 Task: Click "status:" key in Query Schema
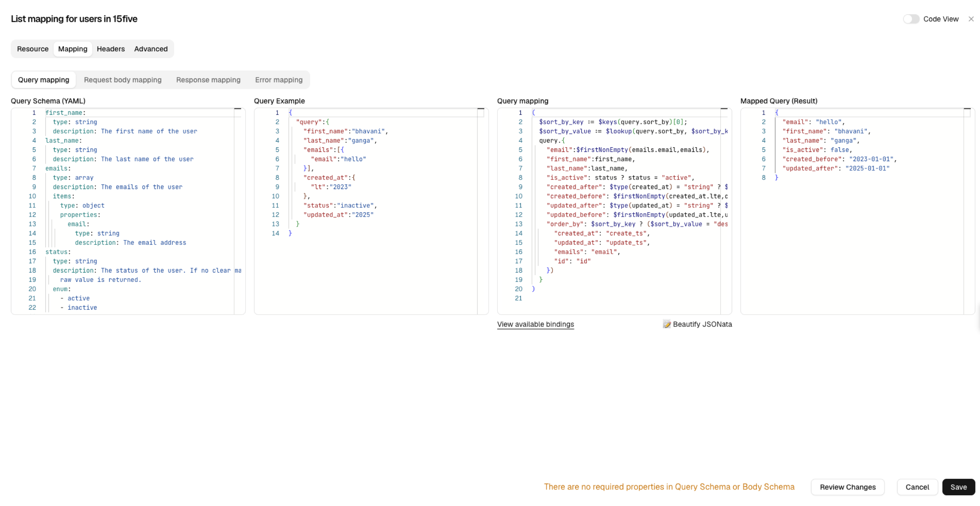[x=58, y=252]
